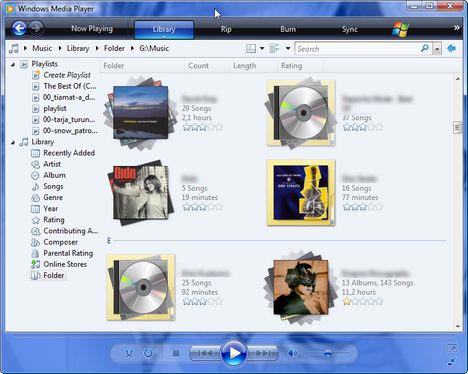
Task: Open the Library tab
Action: (164, 29)
